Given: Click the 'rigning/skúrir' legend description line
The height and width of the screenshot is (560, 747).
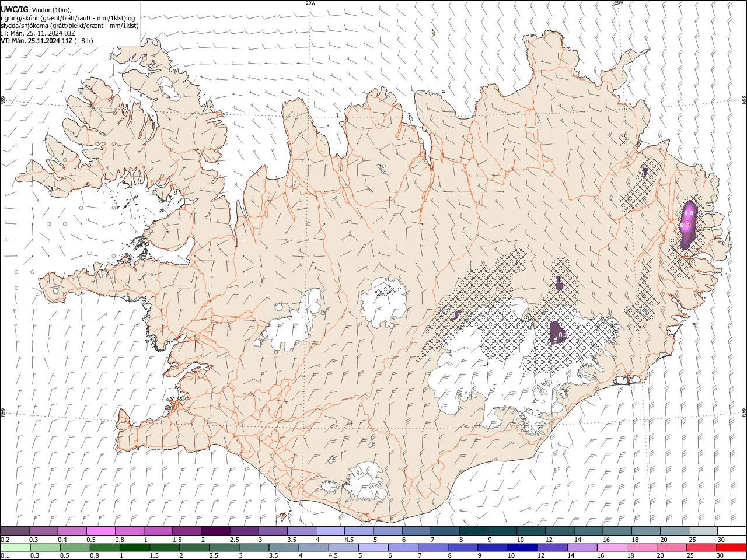Looking at the screenshot, I should [67, 18].
